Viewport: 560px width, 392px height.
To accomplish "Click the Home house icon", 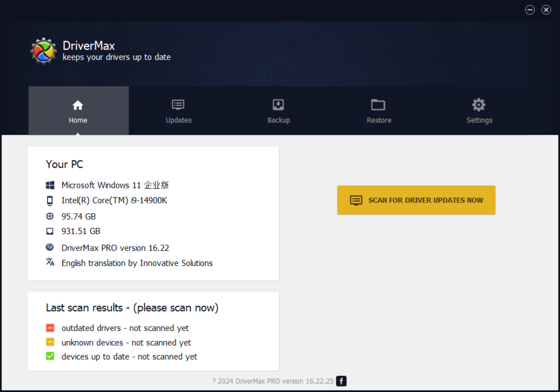I will tap(78, 105).
